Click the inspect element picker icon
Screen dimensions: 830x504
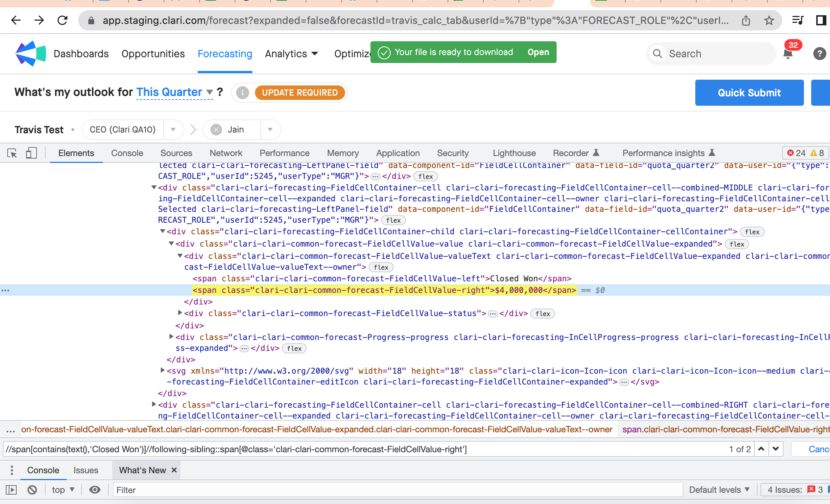pos(12,153)
